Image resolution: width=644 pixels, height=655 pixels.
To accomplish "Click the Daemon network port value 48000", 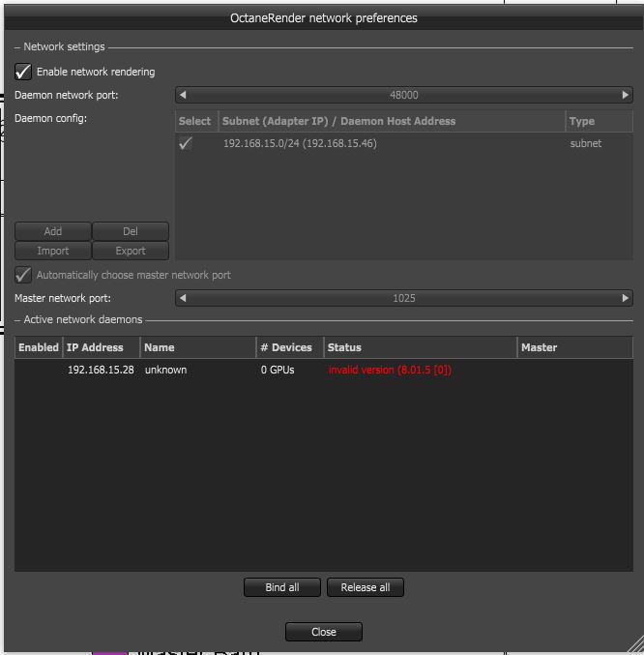I will pos(403,95).
